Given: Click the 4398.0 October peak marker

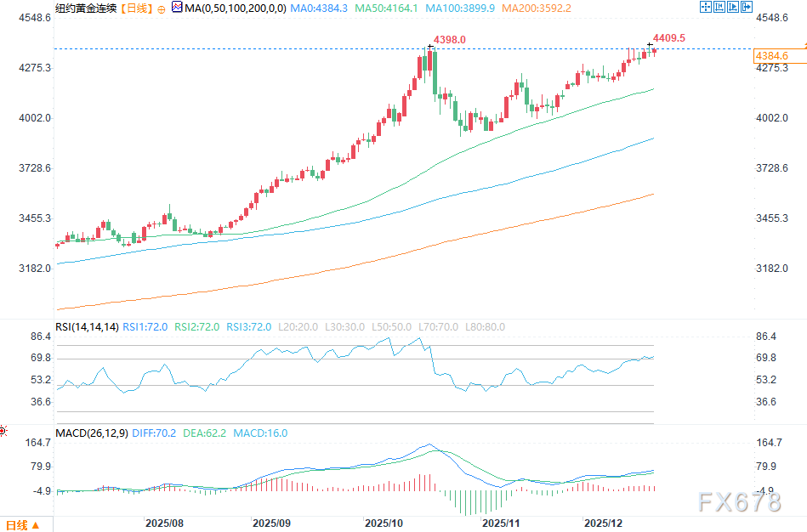Looking at the screenshot, I should (449, 39).
